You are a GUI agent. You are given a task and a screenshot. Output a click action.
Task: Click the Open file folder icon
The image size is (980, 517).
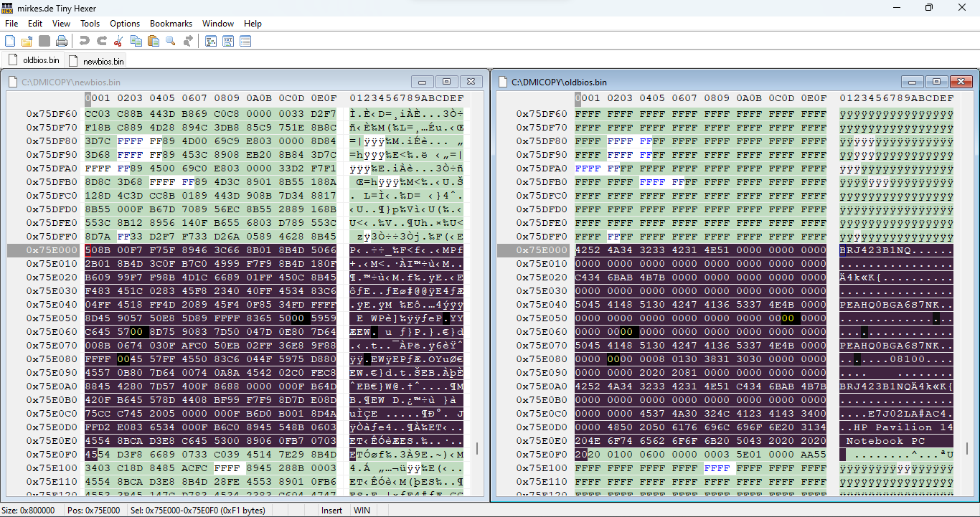coord(27,41)
